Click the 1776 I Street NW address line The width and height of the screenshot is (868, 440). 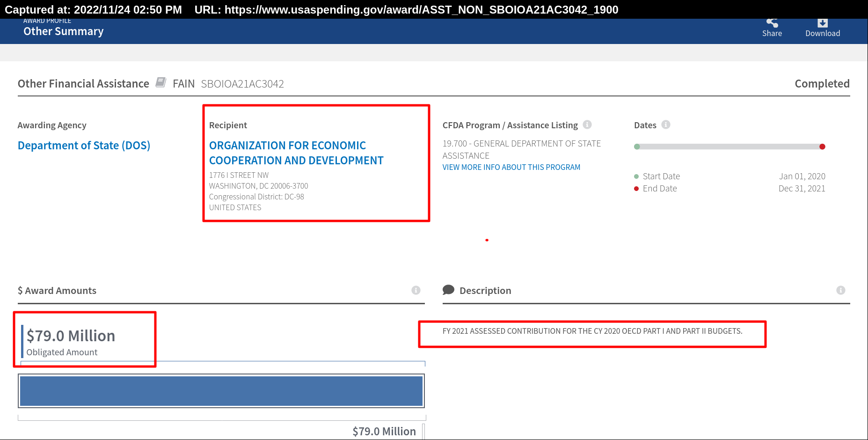pyautogui.click(x=239, y=175)
